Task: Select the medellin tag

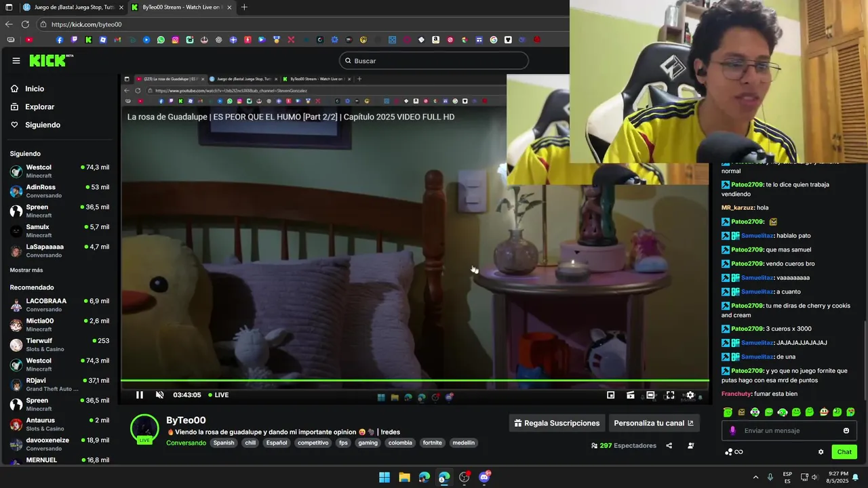Action: 463,443
